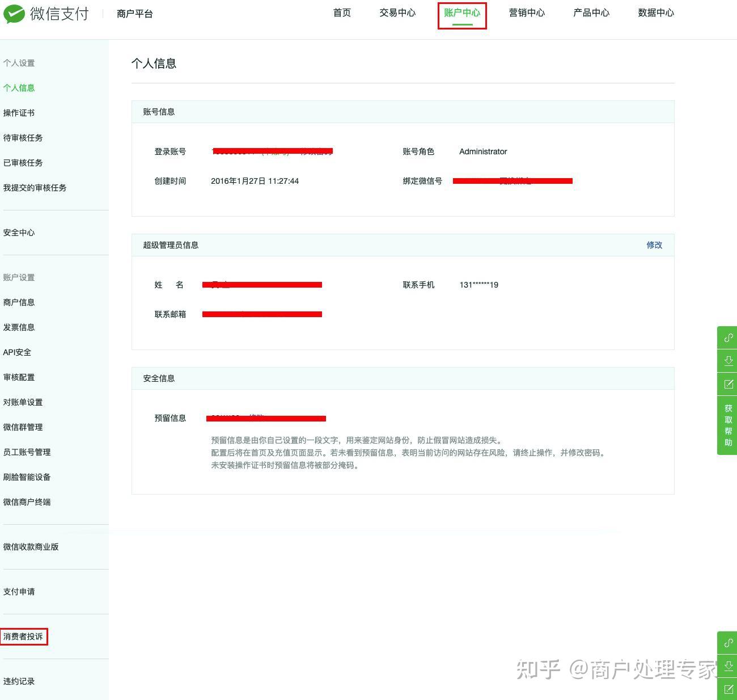Click the Administrator role value
737x700 pixels.
[483, 151]
